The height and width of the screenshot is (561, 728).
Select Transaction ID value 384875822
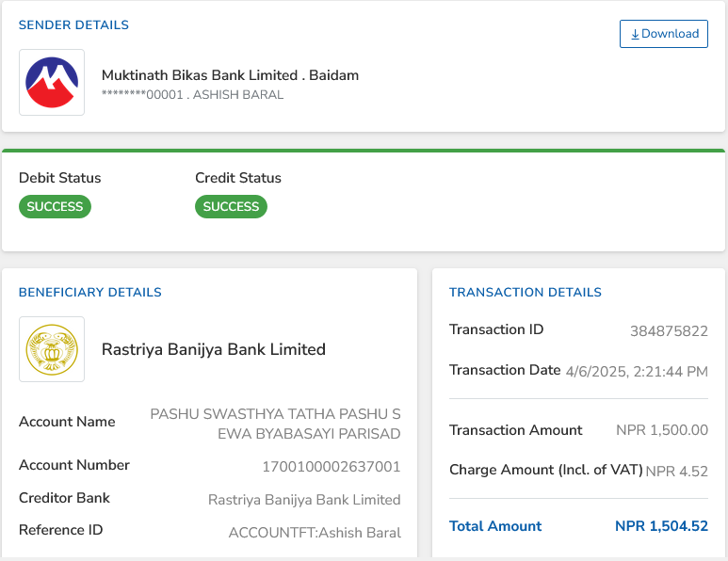tap(669, 330)
